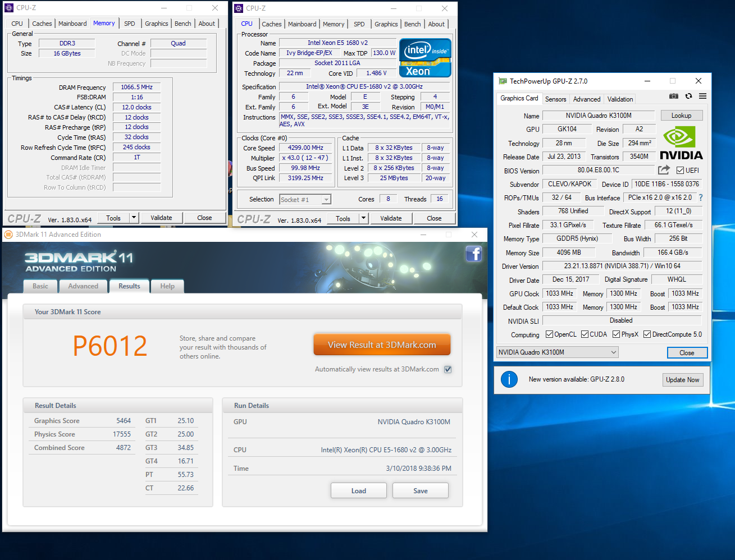The width and height of the screenshot is (735, 560).
Task: Click Facebook icon in 3DMark window
Action: [x=474, y=254]
